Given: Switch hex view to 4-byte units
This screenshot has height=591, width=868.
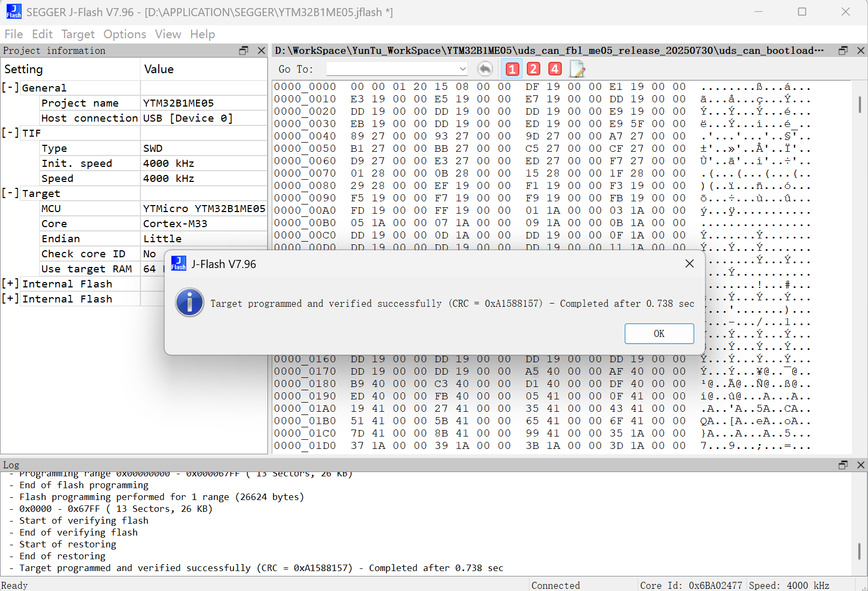Looking at the screenshot, I should pos(555,69).
